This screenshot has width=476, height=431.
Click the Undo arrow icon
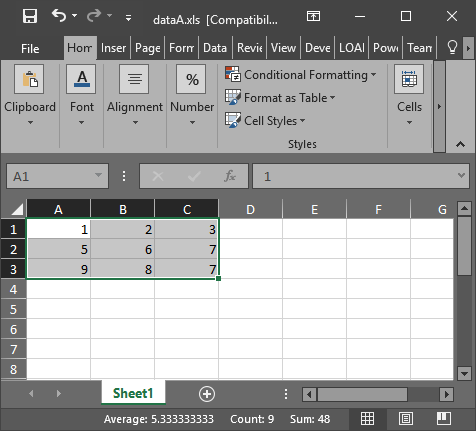(59, 16)
